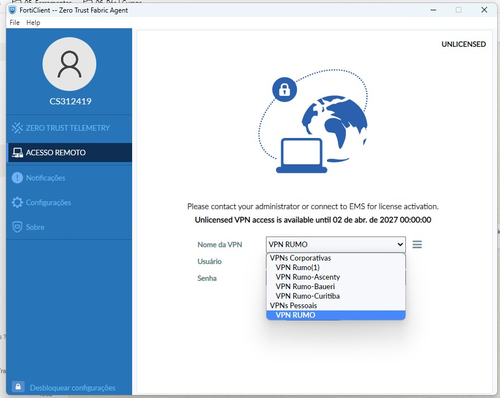Close the FortiClient window
Image resolution: width=500 pixels, height=398 pixels.
pyautogui.click(x=484, y=10)
